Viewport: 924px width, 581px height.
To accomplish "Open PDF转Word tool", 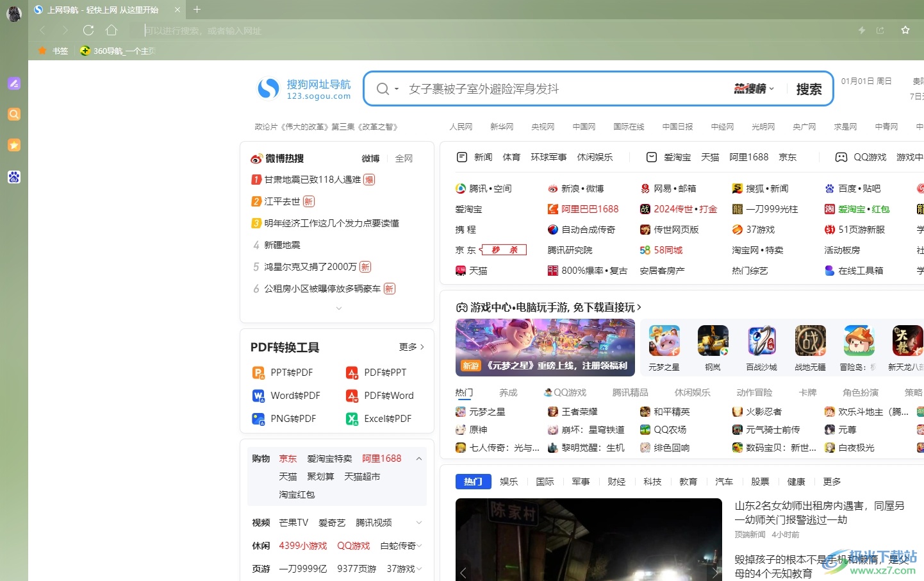I will [381, 396].
